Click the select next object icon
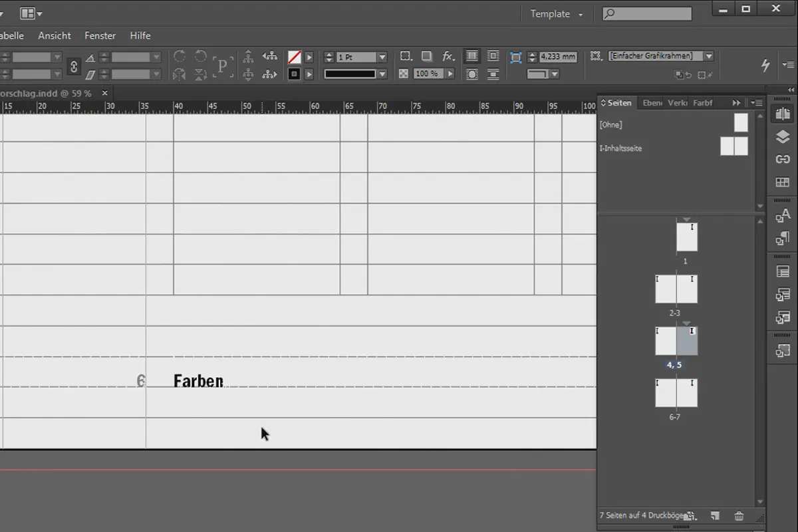 coord(269,74)
